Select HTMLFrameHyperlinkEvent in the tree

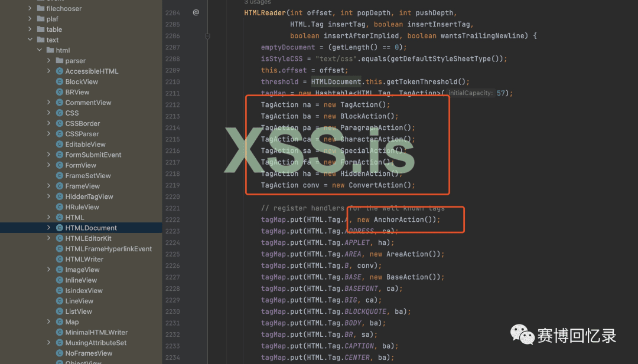click(x=109, y=249)
